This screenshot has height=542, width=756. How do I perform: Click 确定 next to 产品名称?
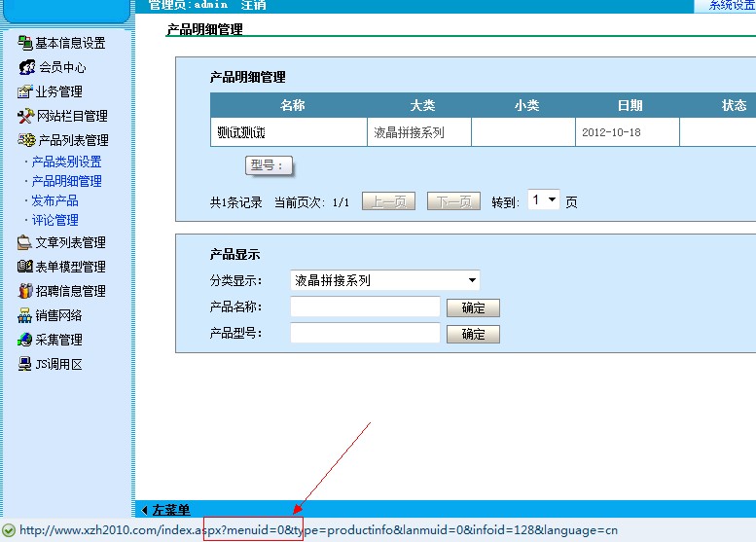tap(473, 308)
